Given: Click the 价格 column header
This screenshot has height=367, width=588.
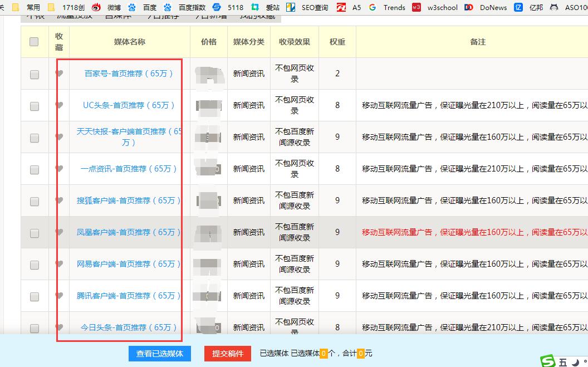Looking at the screenshot, I should 208,42.
